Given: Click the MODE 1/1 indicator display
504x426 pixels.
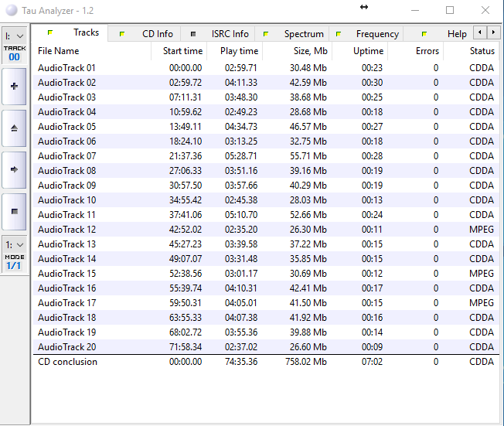Looking at the screenshot, I should [x=15, y=262].
